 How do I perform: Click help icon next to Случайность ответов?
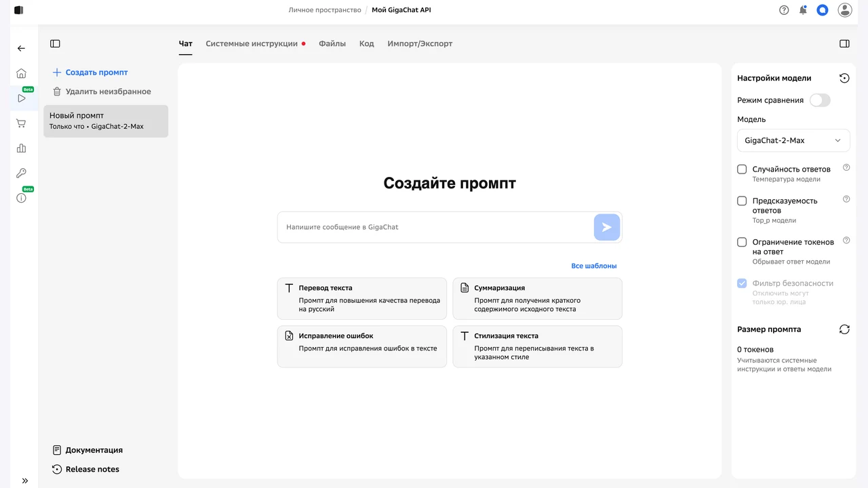coord(846,167)
